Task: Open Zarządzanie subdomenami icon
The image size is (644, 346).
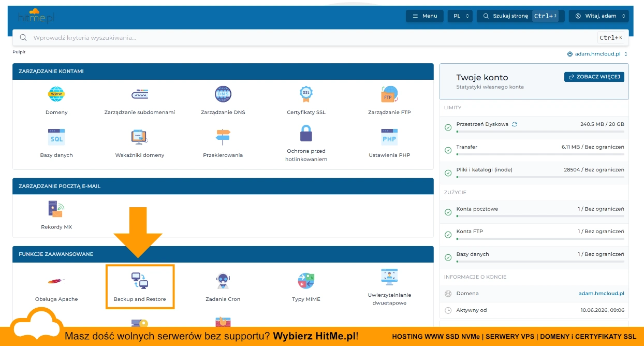Action: (140, 94)
